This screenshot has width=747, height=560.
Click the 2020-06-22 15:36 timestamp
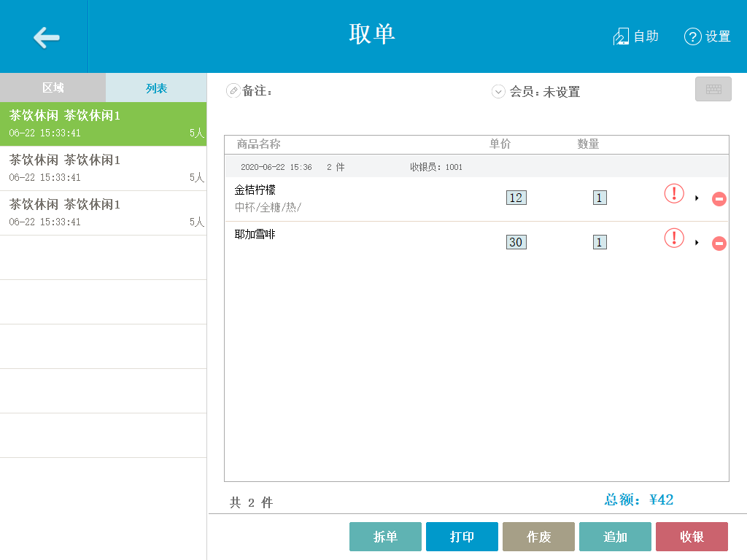276,167
